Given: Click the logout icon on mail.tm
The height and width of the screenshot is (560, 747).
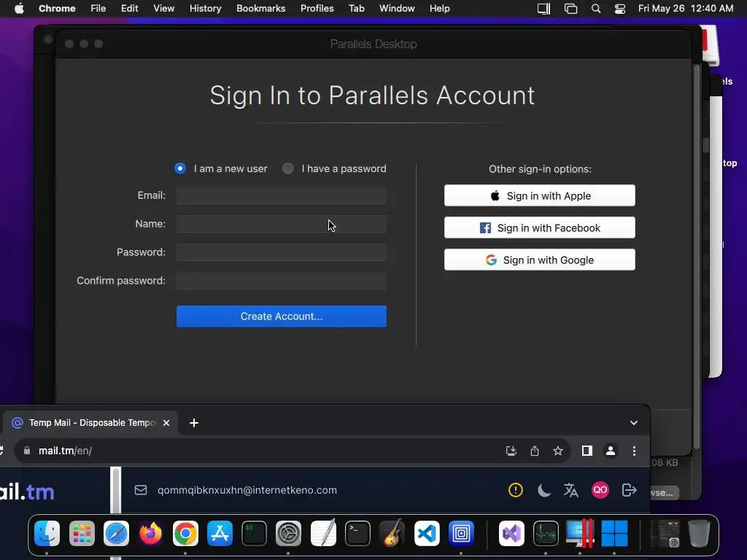Looking at the screenshot, I should coord(630,490).
